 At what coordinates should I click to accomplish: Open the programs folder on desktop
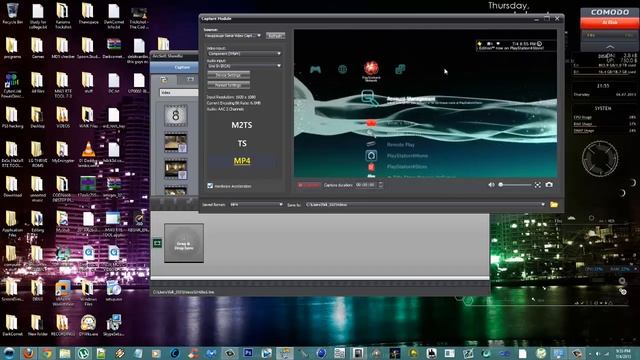(x=12, y=48)
